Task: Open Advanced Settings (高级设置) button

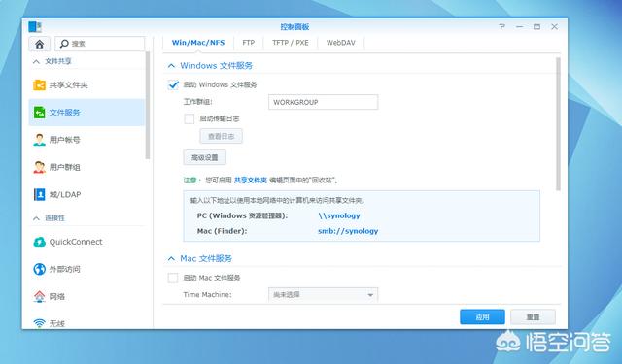Action: pyautogui.click(x=205, y=157)
